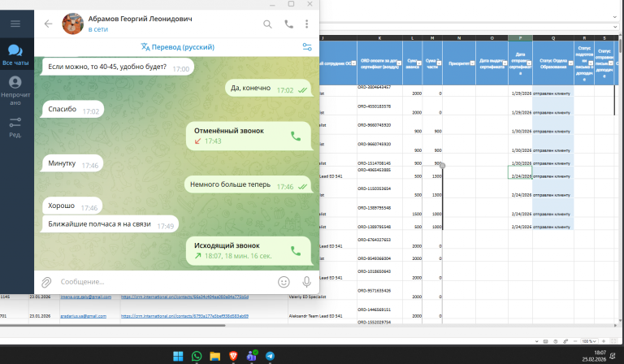The width and height of the screenshot is (624, 364).
Task: Redial from Исходящий звонок bubble
Action: click(x=296, y=251)
